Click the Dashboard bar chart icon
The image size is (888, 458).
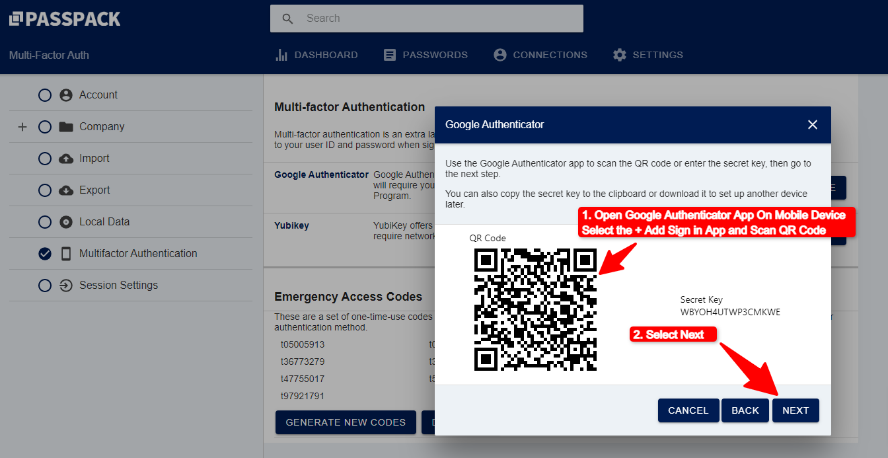(x=281, y=55)
